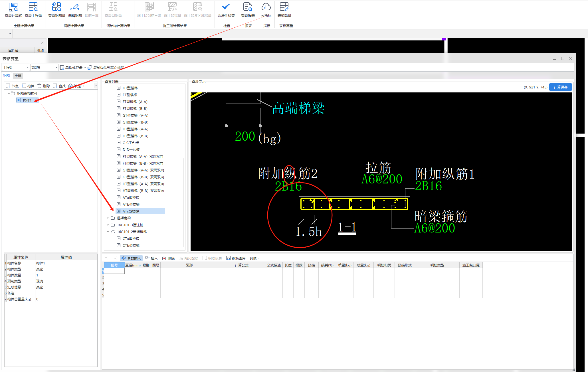Click 复制构件到其它楼层
Image resolution: width=588 pixels, height=372 pixels.
106,68
